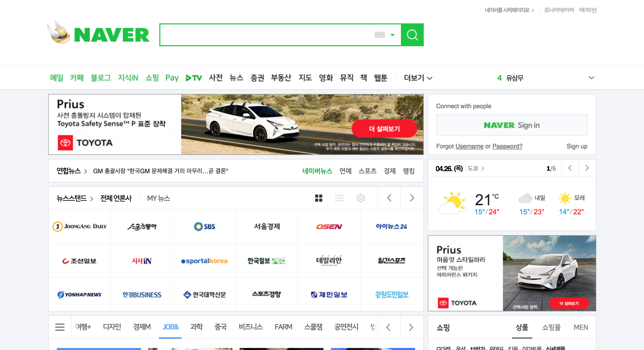This screenshot has width=644, height=350.
Task: Open 메일 from the service menu
Action: pos(57,78)
